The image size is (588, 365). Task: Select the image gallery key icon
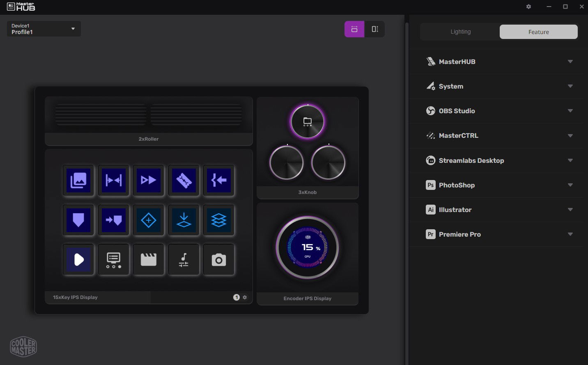point(78,180)
